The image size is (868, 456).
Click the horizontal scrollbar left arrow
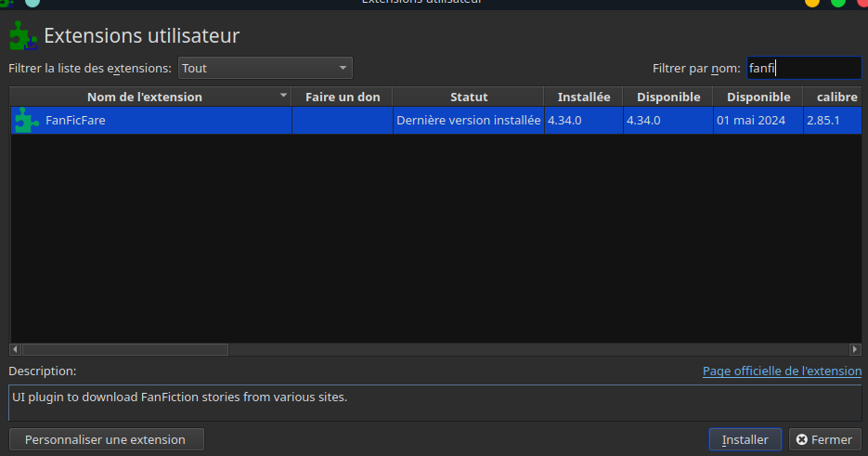[15, 349]
